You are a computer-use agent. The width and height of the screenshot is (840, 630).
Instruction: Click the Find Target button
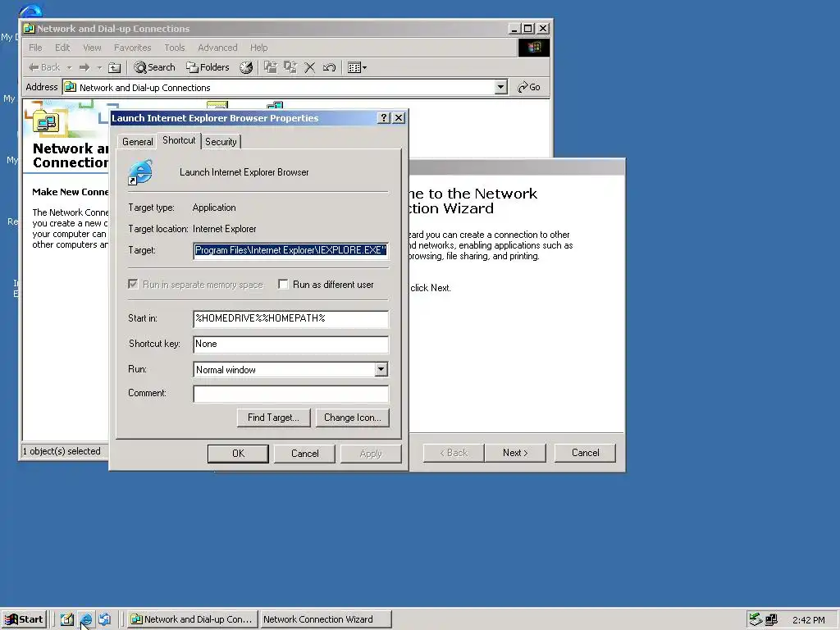tap(273, 418)
